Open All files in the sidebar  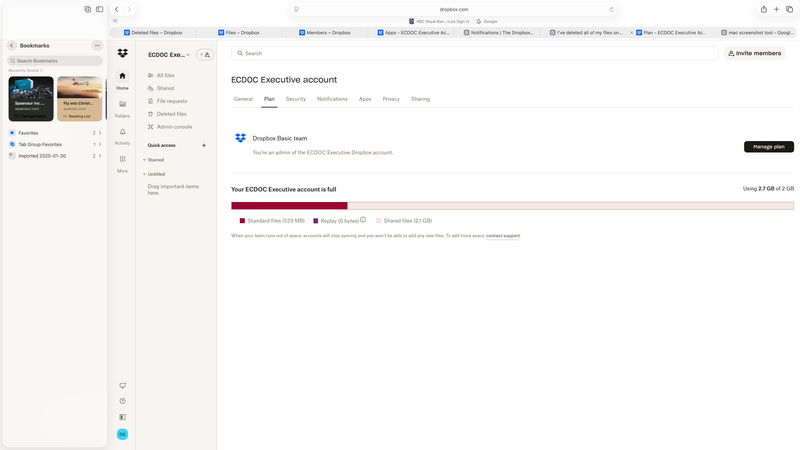pos(165,75)
